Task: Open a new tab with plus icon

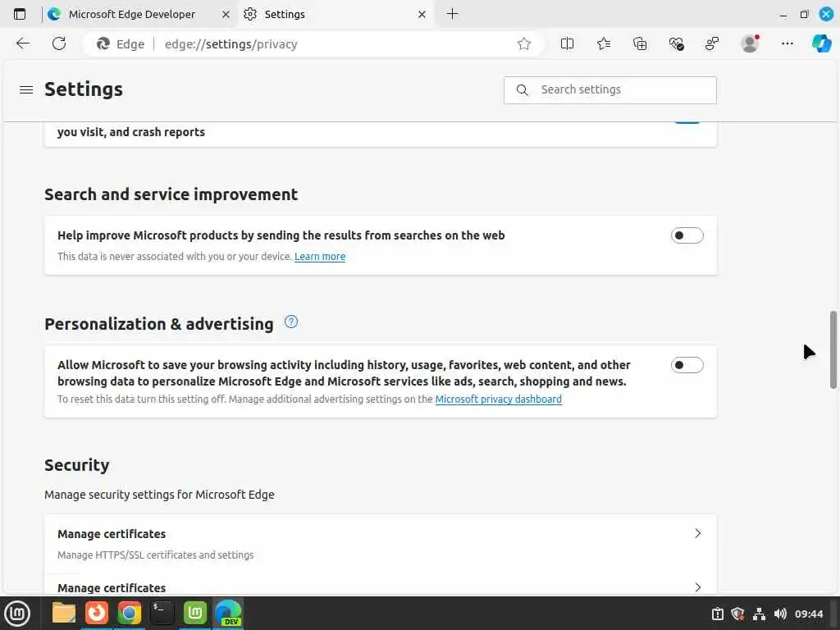Action: pyautogui.click(x=453, y=14)
